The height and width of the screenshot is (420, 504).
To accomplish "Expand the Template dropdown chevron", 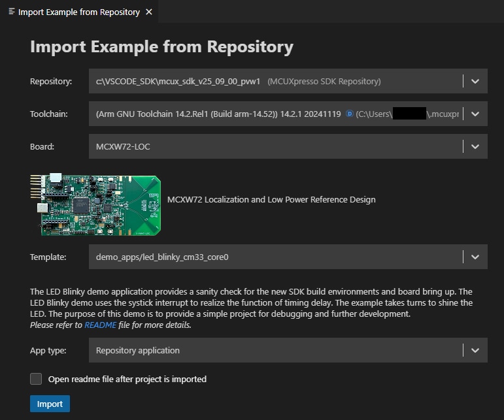I will [475, 257].
